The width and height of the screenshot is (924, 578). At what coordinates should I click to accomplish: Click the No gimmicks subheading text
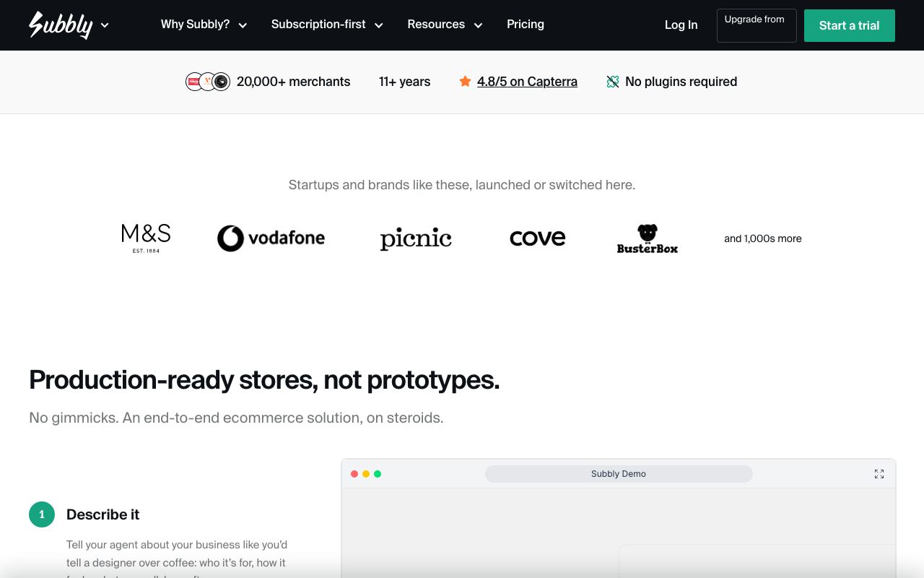(x=236, y=418)
